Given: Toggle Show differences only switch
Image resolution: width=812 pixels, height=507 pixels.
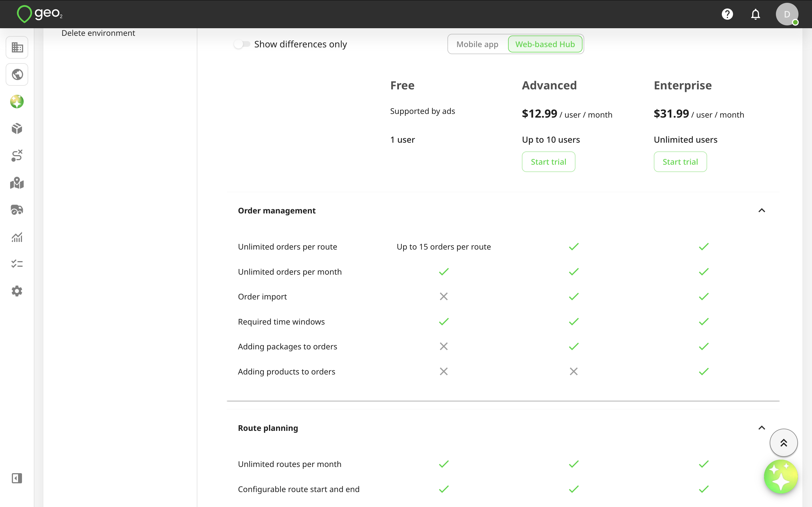Looking at the screenshot, I should tap(242, 44).
